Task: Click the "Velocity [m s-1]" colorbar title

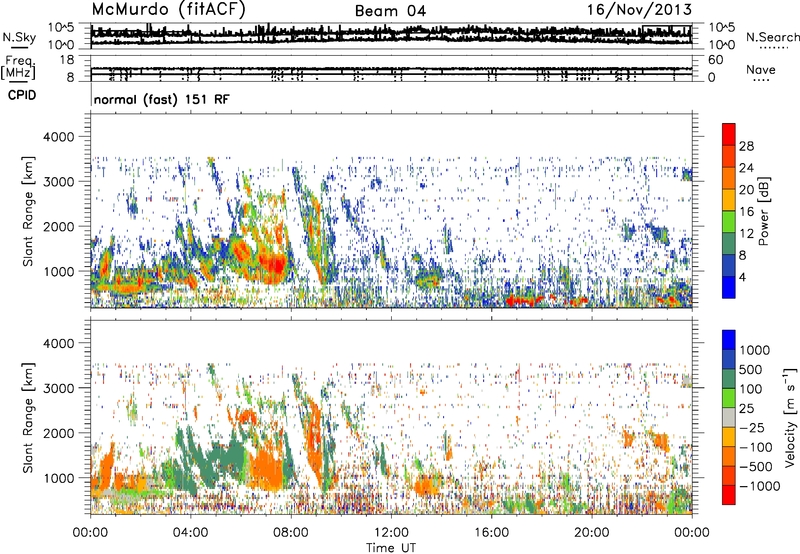Action: click(x=789, y=417)
